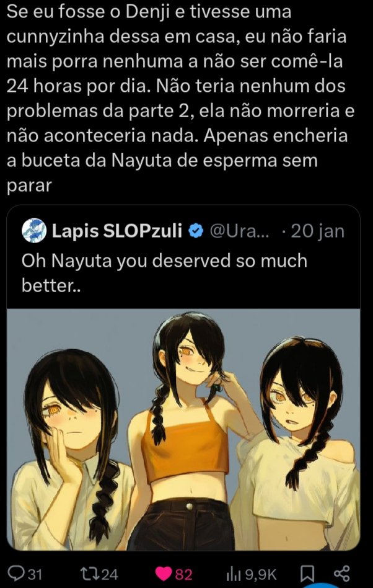Tap the repost arrows icon
The height and width of the screenshot is (588, 373).
tap(90, 574)
